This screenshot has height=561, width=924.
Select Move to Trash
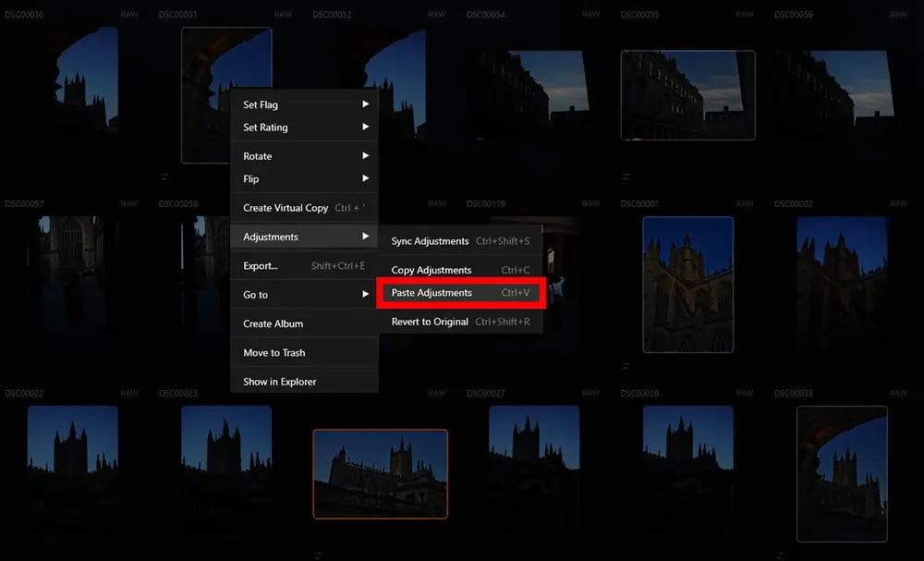point(304,352)
